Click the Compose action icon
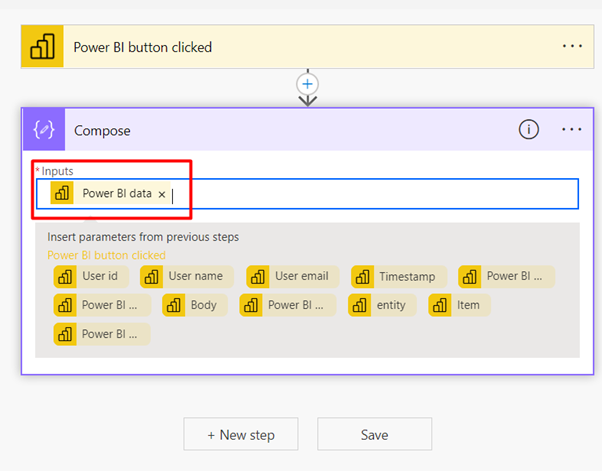This screenshot has height=471, width=602. [44, 130]
